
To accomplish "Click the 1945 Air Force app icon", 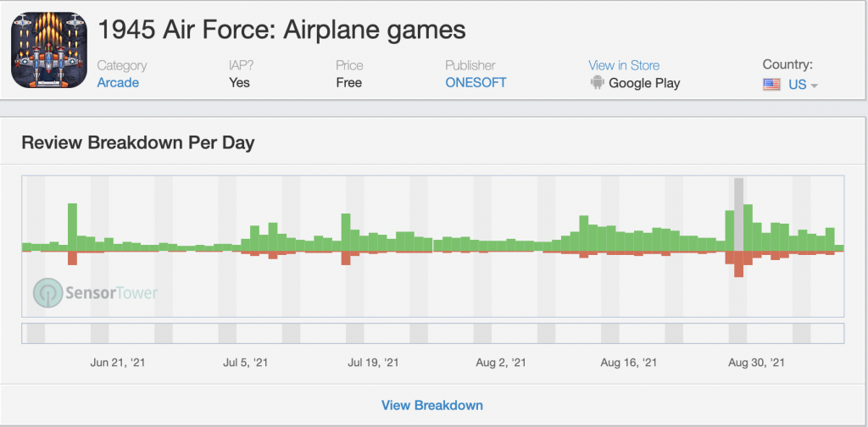I will 48,50.
